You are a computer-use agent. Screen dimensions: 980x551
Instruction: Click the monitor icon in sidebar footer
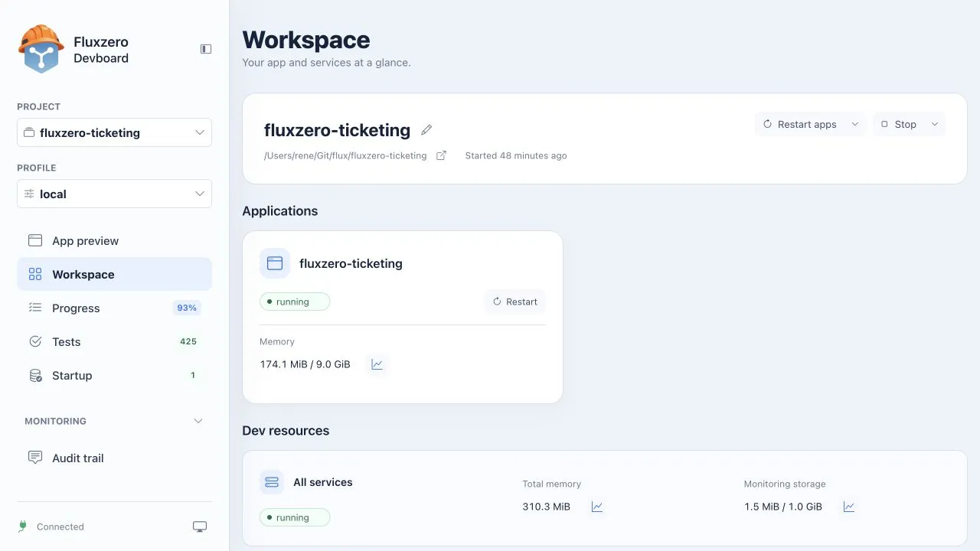click(200, 527)
